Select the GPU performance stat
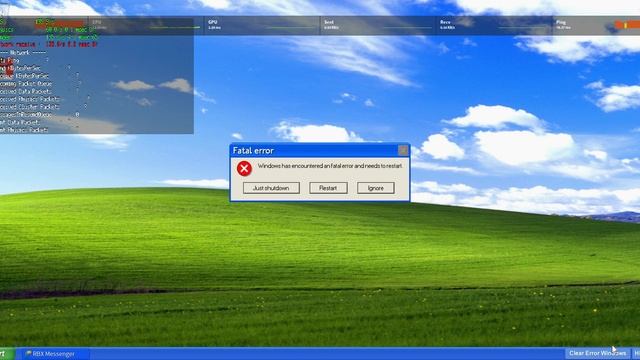The width and height of the screenshot is (640, 360). click(261, 25)
